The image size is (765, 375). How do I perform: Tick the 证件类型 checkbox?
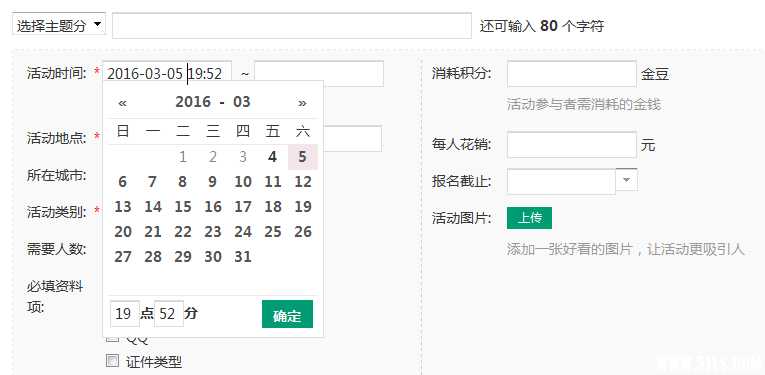[x=113, y=361]
